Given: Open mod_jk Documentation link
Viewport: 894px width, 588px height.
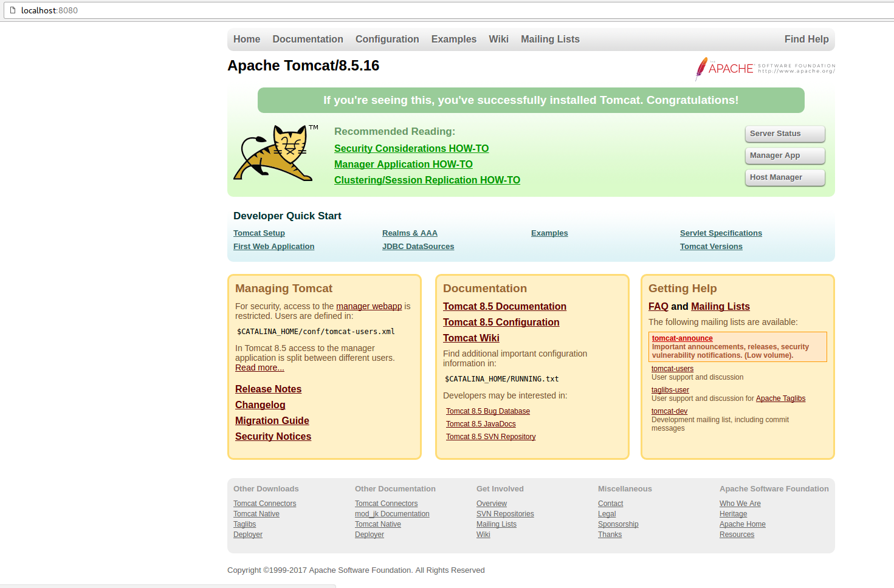Looking at the screenshot, I should (392, 514).
